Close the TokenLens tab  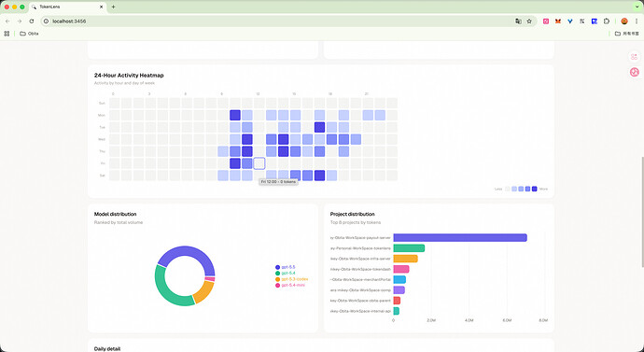(x=102, y=7)
